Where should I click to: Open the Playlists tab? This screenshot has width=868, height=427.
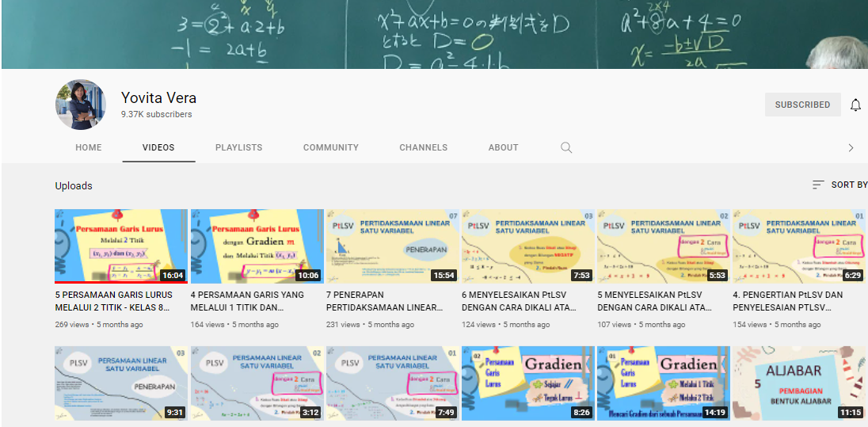[238, 147]
